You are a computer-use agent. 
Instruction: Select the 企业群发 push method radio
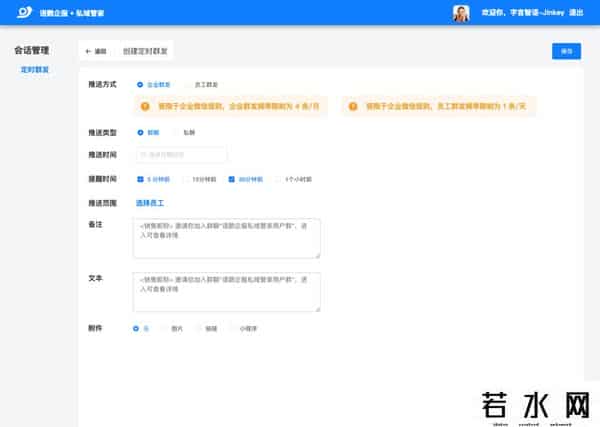pos(140,85)
